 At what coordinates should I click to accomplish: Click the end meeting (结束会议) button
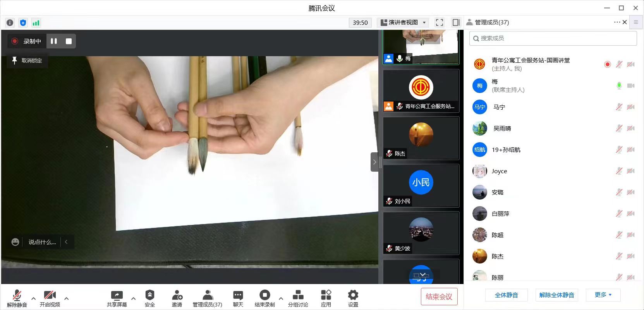(439, 297)
